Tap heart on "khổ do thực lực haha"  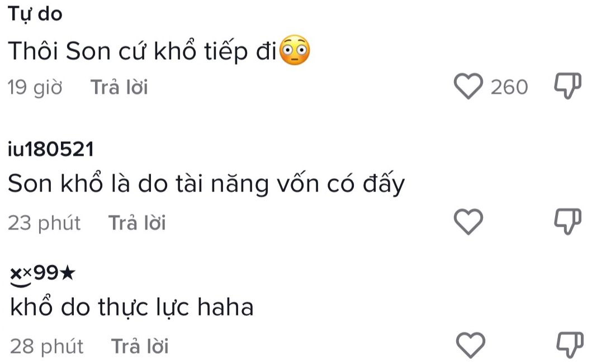tap(470, 345)
